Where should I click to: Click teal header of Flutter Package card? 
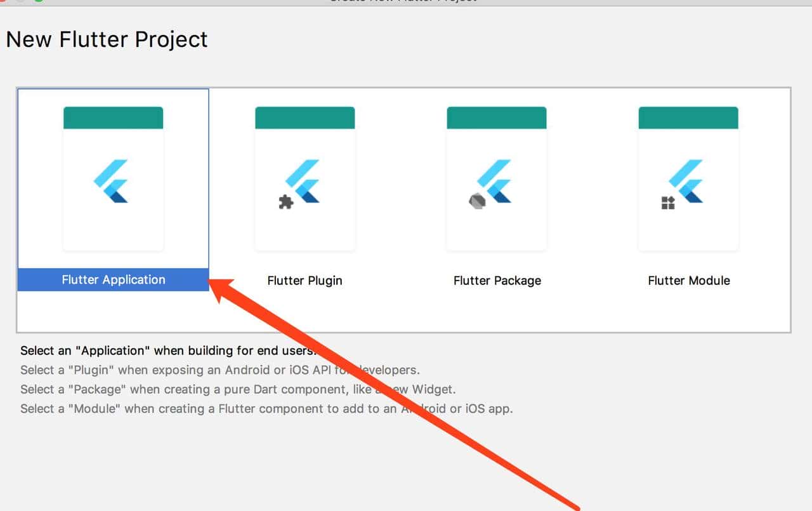pyautogui.click(x=497, y=118)
